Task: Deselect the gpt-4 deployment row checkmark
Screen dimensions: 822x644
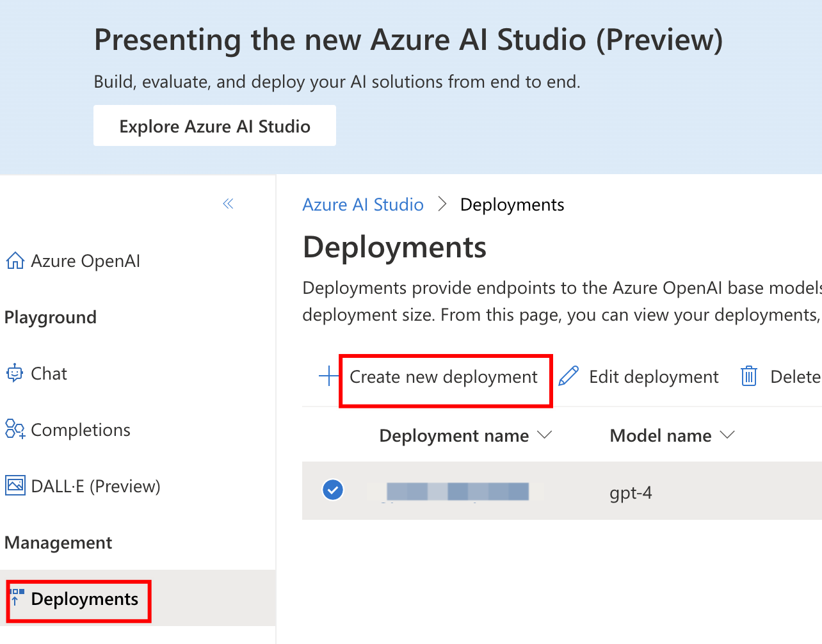Action: 333,490
